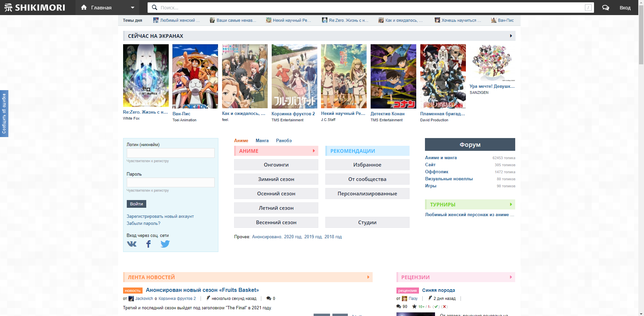Click the Форум header button
644x316 pixels.
coord(470,144)
